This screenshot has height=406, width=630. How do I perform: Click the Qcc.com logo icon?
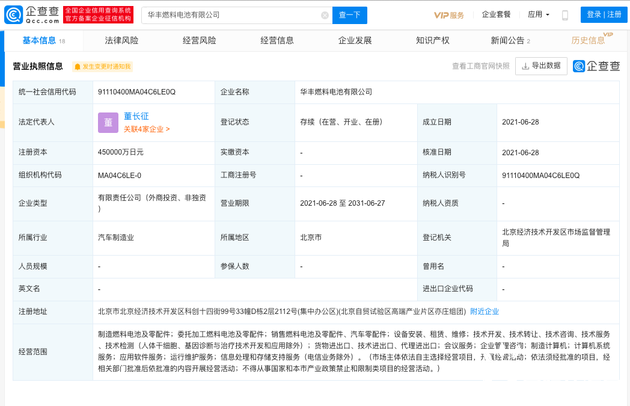(x=13, y=15)
